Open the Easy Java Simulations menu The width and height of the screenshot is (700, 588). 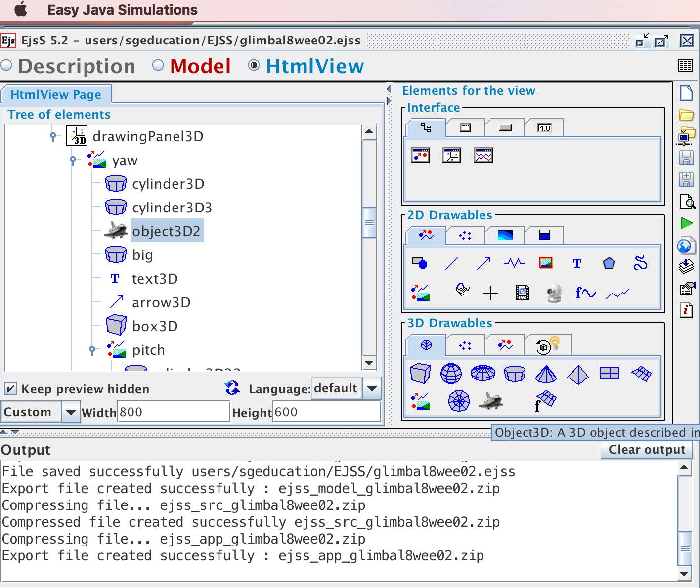tap(122, 10)
